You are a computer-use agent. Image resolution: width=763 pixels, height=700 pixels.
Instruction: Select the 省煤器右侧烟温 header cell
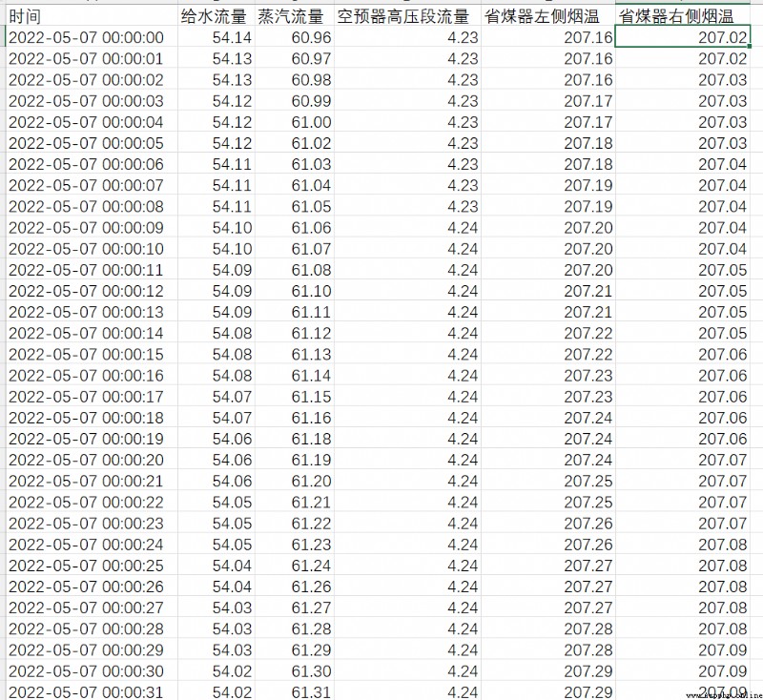coord(682,16)
